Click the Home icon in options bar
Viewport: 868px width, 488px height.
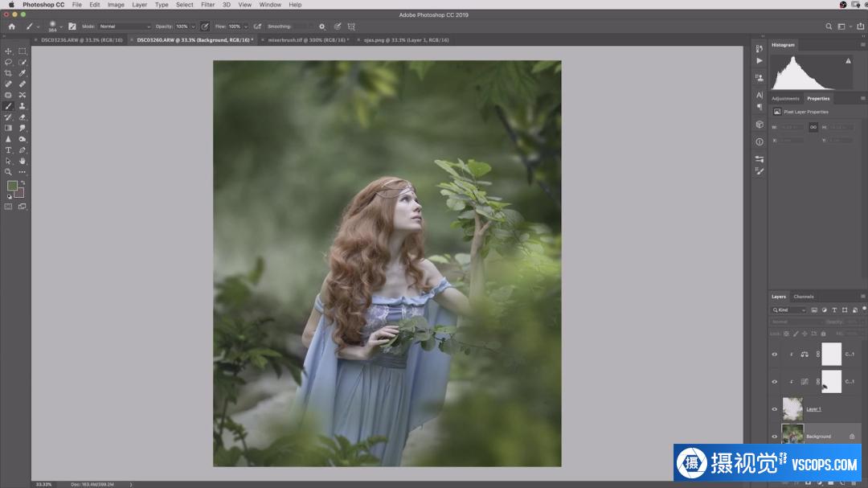(x=11, y=26)
